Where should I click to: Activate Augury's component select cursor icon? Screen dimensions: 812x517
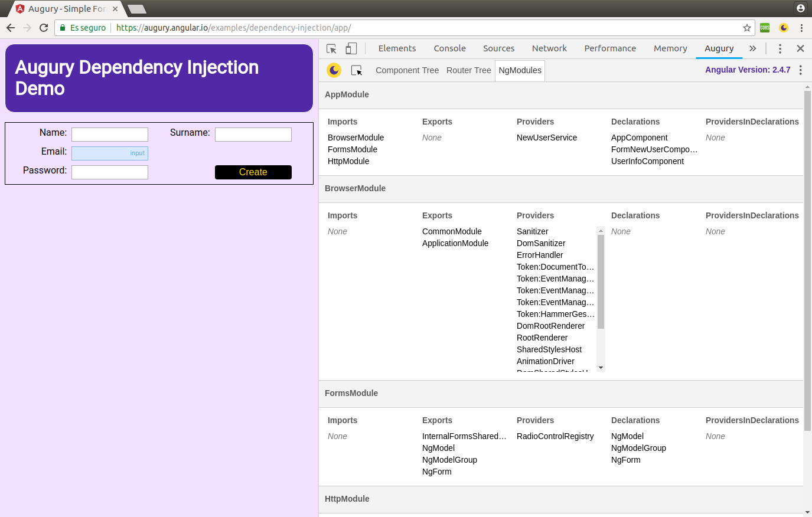click(357, 70)
